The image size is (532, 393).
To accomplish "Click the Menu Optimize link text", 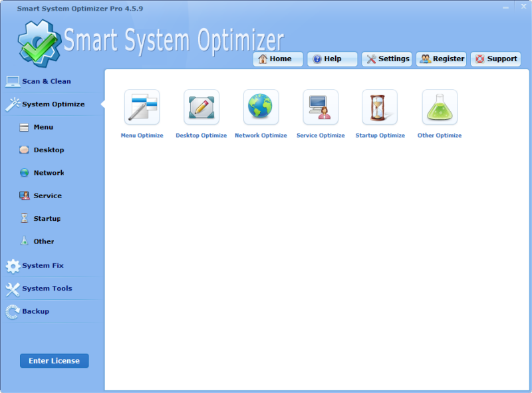I will click(142, 136).
